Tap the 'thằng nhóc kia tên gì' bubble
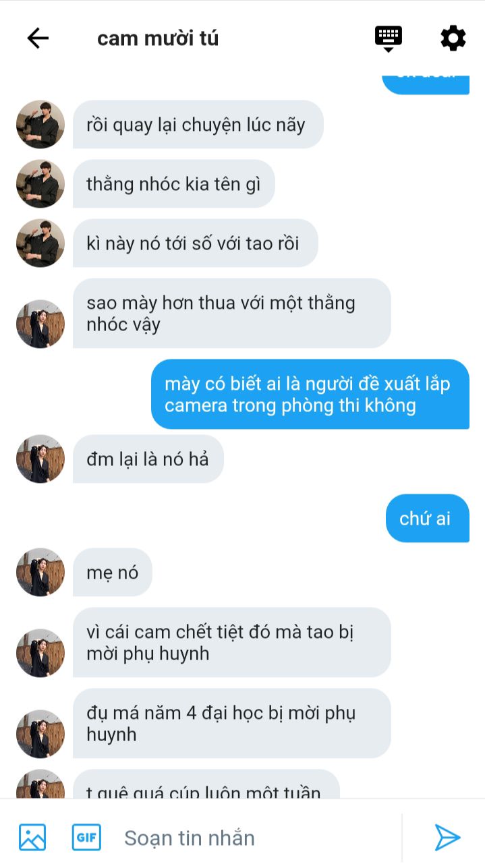 point(174,183)
